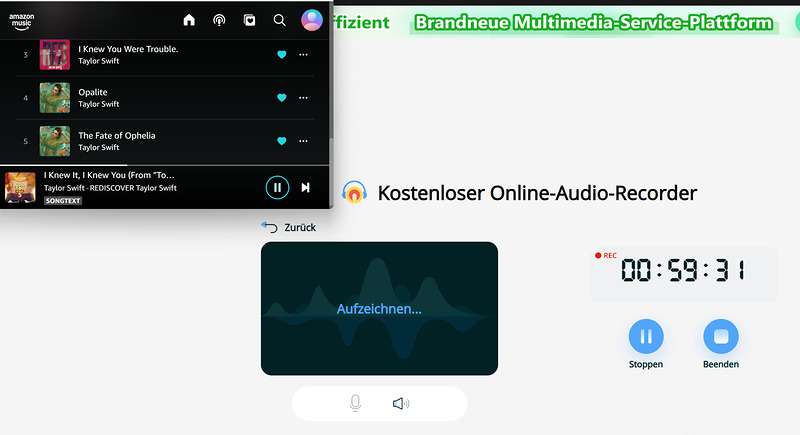
Task: Select The Fate of Ophelia album cover
Action: click(x=55, y=141)
